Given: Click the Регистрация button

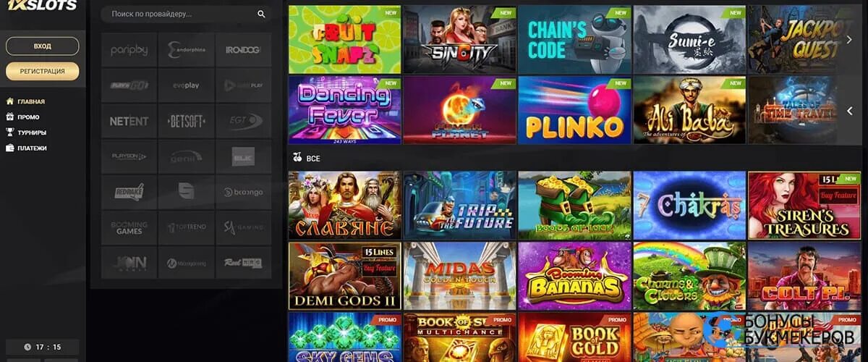Looking at the screenshot, I should click(x=43, y=71).
